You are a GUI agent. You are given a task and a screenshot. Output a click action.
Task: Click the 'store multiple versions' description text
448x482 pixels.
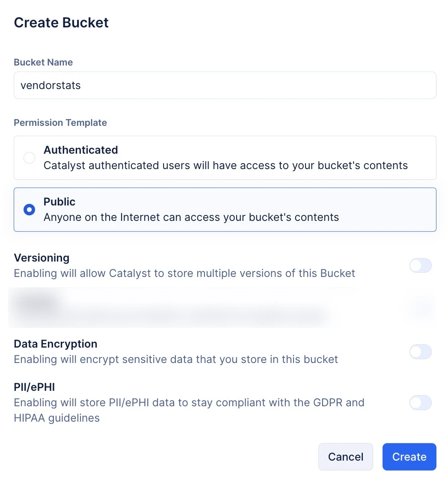[x=184, y=273]
